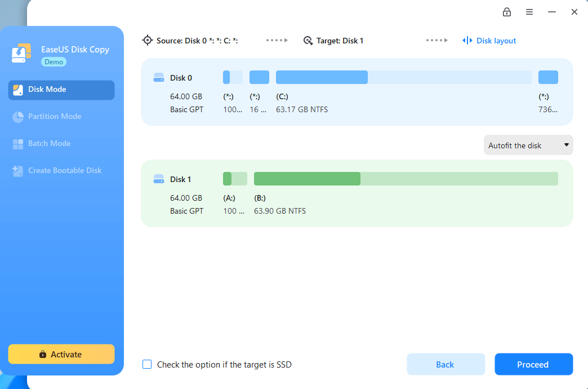The image size is (588, 389).
Task: Select the B: partition bar on Disk 1
Action: [x=406, y=179]
